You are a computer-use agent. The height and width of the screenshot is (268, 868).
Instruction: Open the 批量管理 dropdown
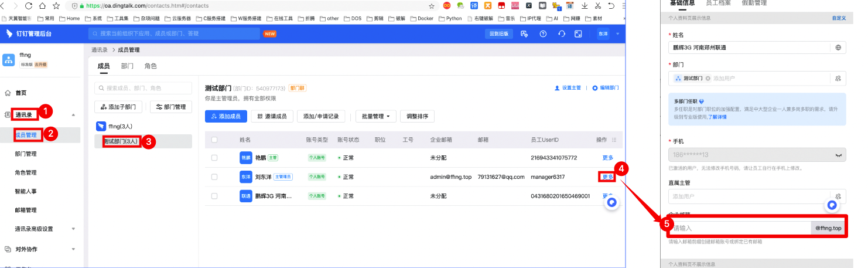pos(375,116)
